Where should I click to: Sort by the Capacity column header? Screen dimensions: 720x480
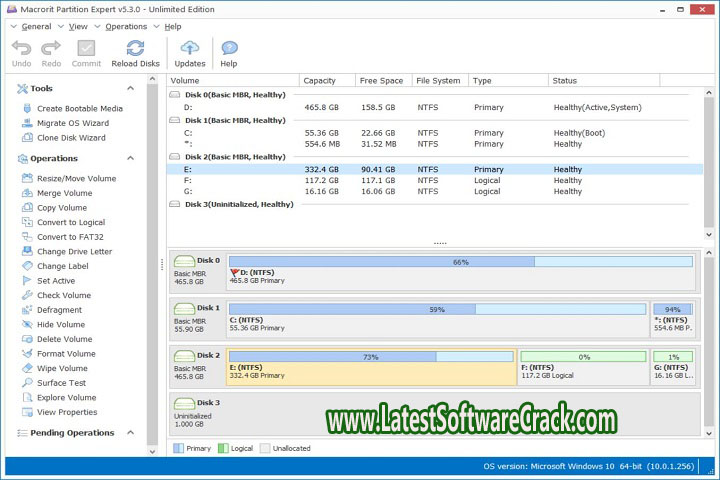point(327,80)
